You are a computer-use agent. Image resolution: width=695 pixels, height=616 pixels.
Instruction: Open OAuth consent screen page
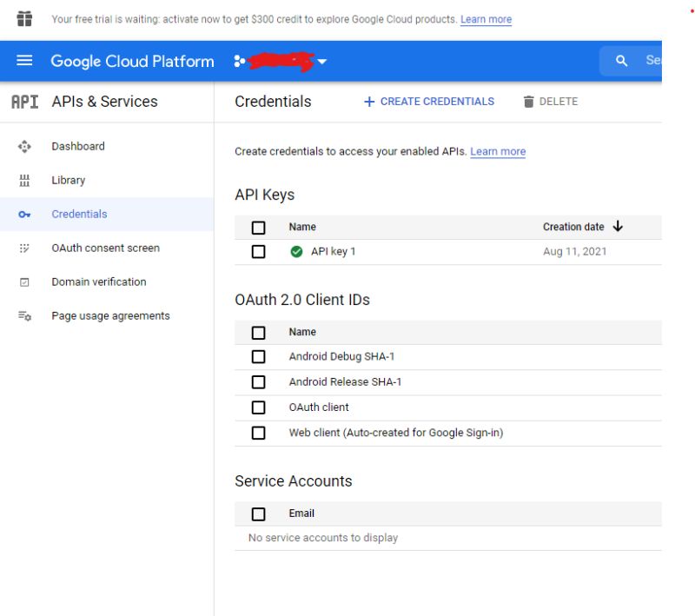105,248
